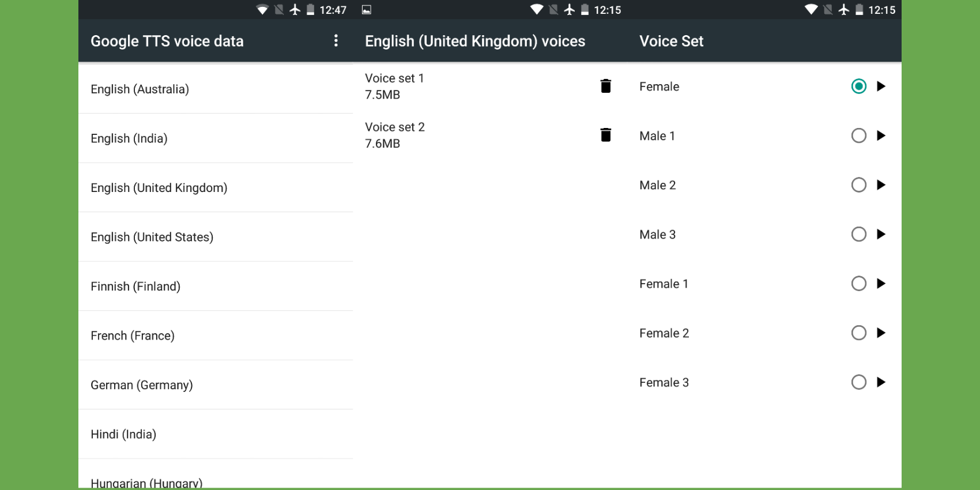This screenshot has height=490, width=980.
Task: Play a preview of the Female 3 voice
Action: tap(881, 382)
